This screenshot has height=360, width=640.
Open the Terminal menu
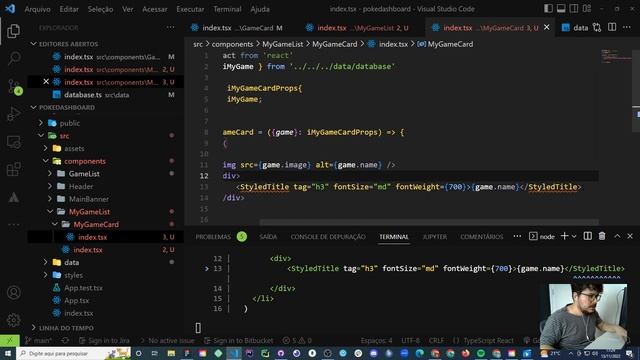point(227,9)
